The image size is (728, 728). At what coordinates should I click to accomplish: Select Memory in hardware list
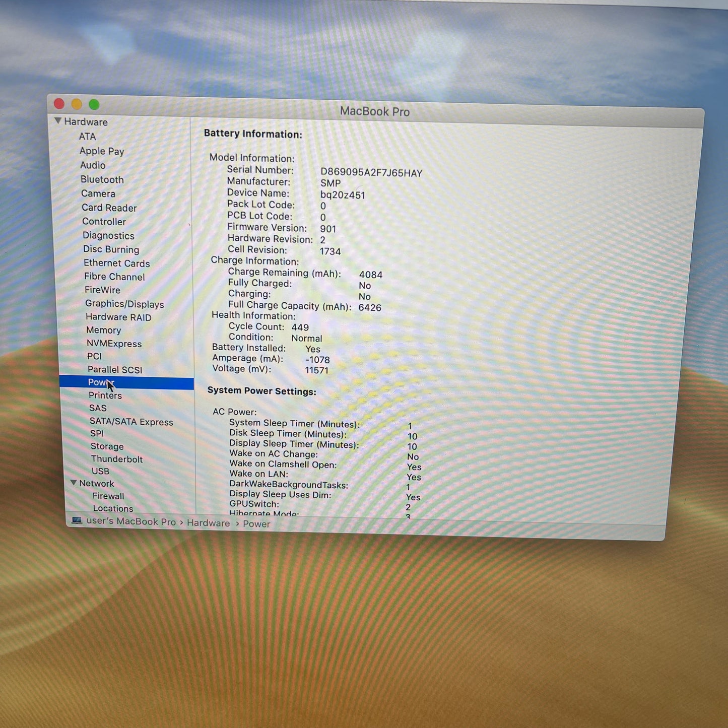pyautogui.click(x=103, y=330)
